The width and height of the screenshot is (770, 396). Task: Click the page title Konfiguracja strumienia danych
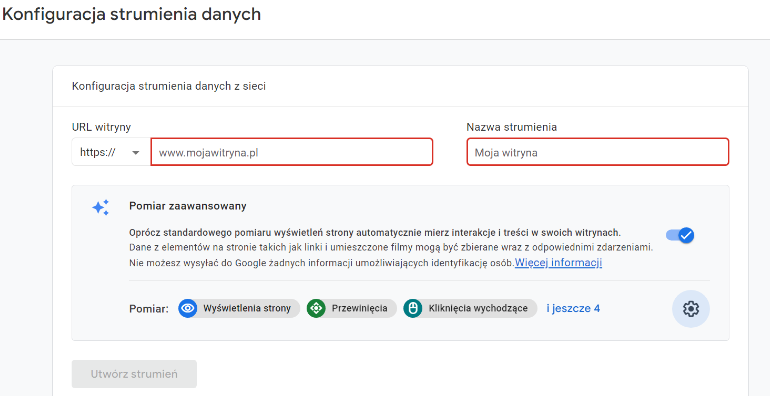coord(131,14)
